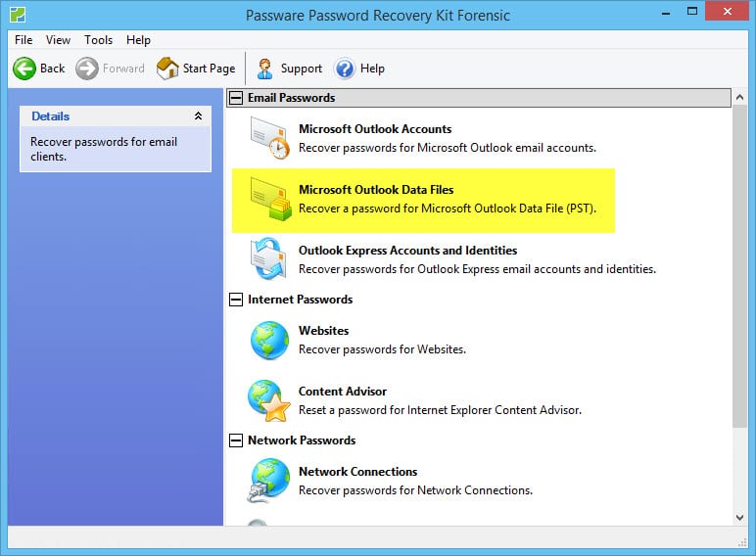The width and height of the screenshot is (756, 556).
Task: Collapse the Email Passwords section
Action: (x=236, y=98)
